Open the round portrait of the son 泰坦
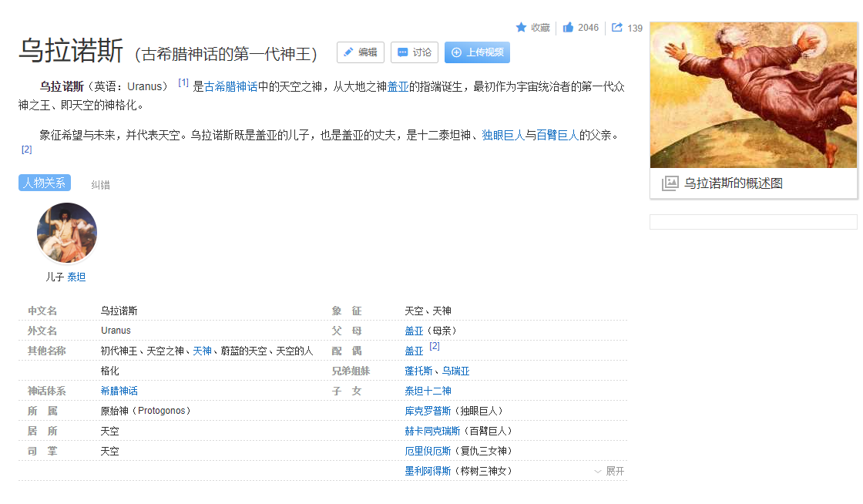Screen dimensions: 863x504 67,233
